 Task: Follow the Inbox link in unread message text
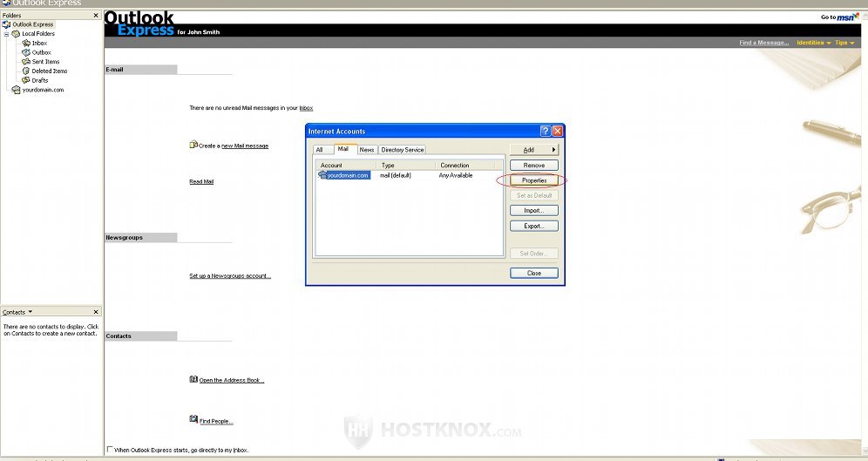click(306, 108)
